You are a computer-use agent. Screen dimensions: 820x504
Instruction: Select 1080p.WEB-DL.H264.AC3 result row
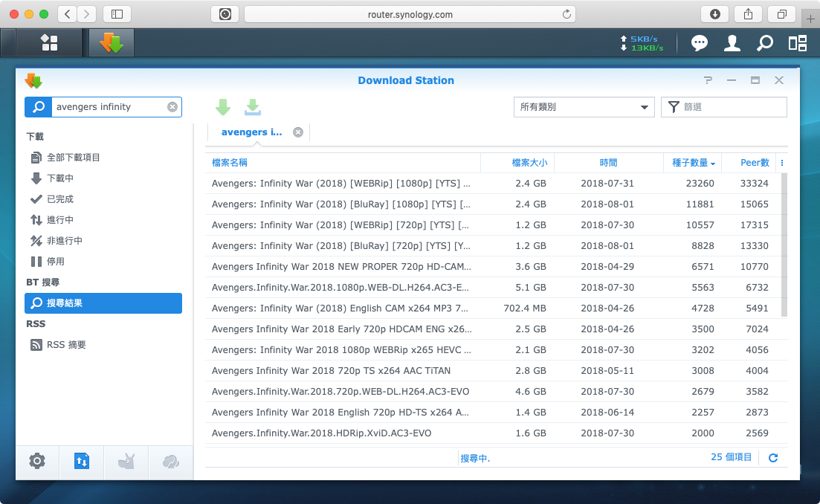coord(491,288)
